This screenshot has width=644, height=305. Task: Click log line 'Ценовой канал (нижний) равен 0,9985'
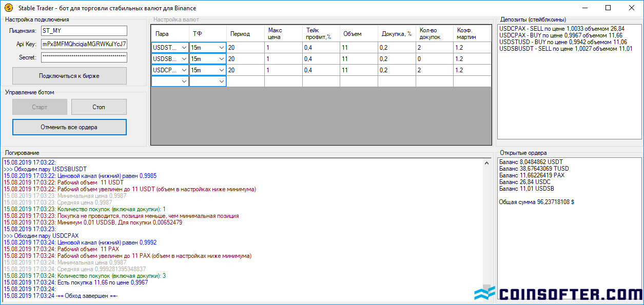[x=107, y=175]
